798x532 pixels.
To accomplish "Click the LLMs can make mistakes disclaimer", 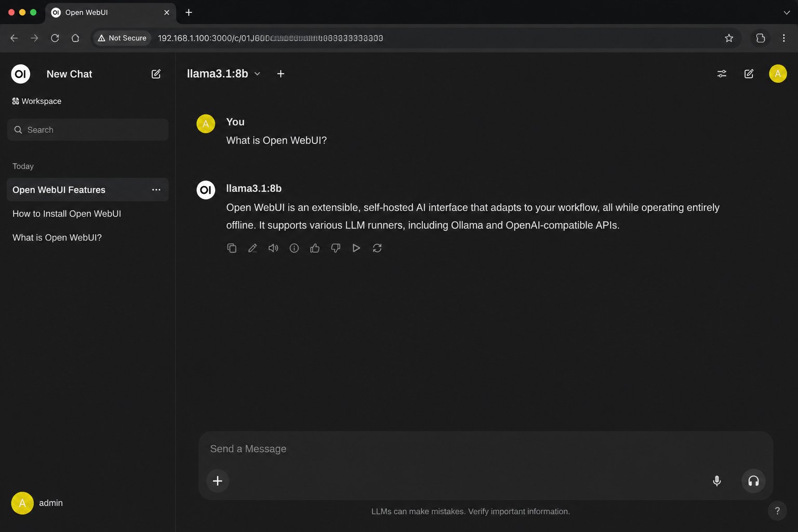I will tap(471, 511).
